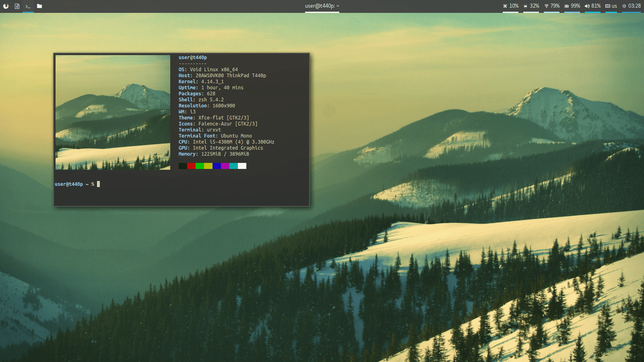
Task: Click the clock icon beside 03:28
Action: 624,6
